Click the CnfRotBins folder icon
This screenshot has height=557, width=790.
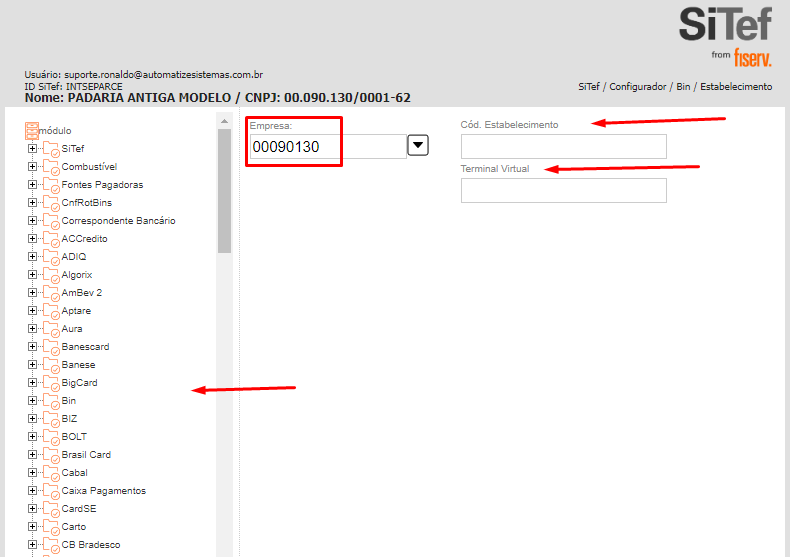click(51, 203)
